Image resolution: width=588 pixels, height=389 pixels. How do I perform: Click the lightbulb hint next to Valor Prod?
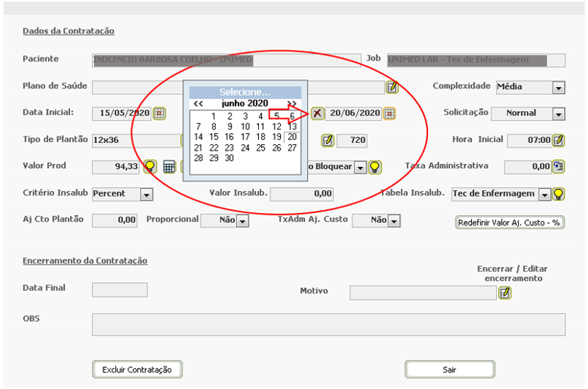(x=150, y=167)
